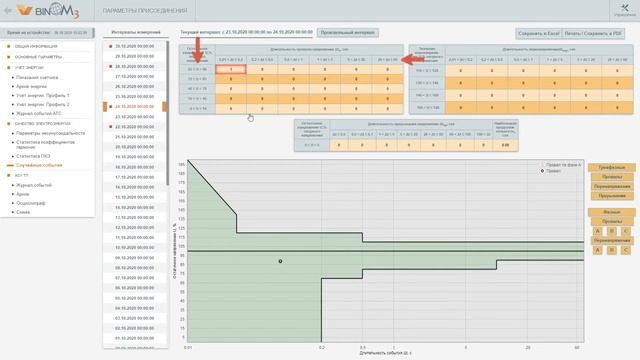Open Учёт энергии: Профиль 2
The width and height of the screenshot is (640, 360).
tap(42, 104)
